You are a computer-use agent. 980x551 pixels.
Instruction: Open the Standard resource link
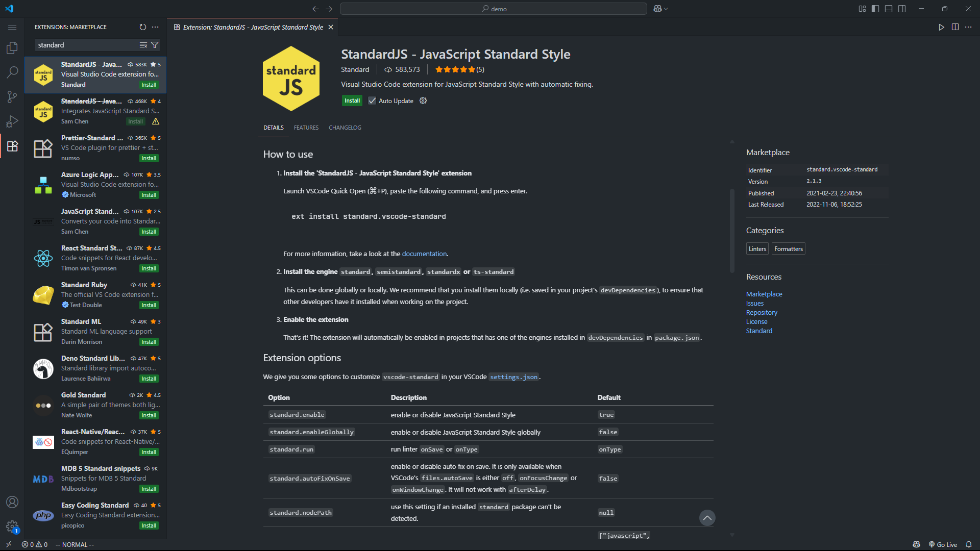coord(759,331)
